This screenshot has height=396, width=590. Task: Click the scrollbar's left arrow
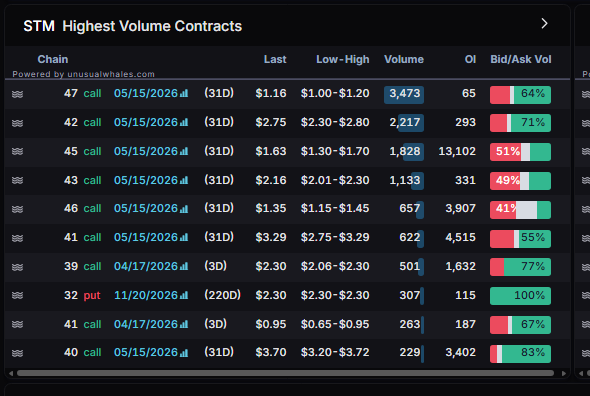[x=11, y=373]
